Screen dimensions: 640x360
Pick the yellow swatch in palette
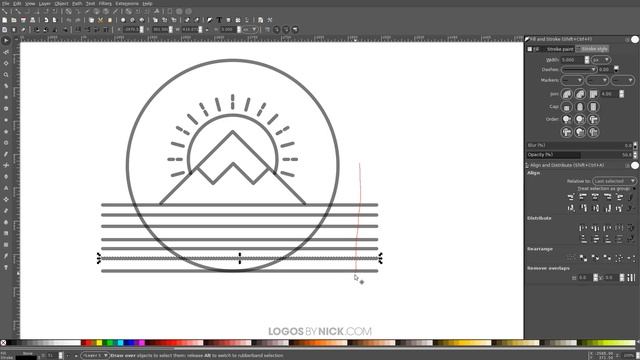tap(99, 343)
